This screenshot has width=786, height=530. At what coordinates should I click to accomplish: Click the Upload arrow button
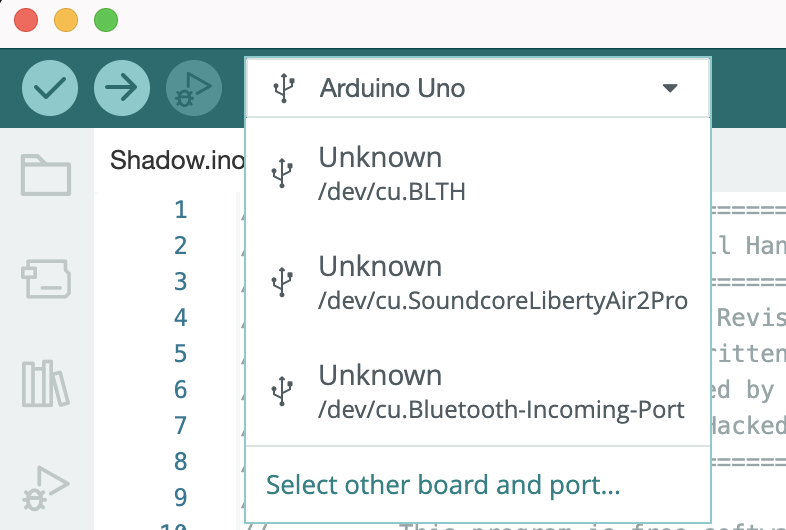click(x=122, y=88)
